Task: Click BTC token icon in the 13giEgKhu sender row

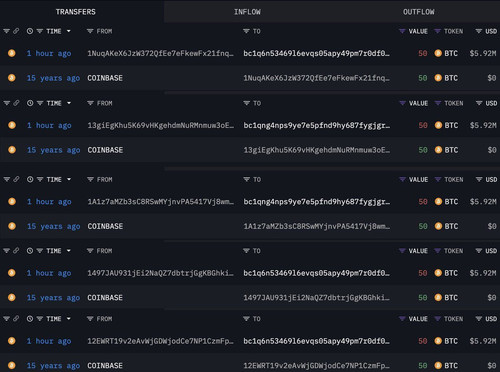Action: [x=438, y=125]
